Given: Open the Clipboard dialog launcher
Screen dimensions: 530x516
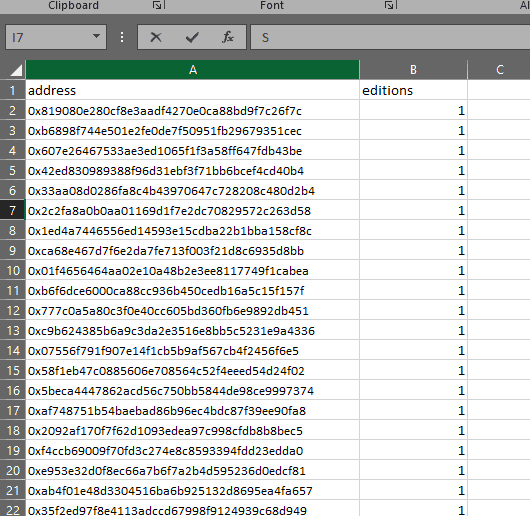Looking at the screenshot, I should coord(158,5).
